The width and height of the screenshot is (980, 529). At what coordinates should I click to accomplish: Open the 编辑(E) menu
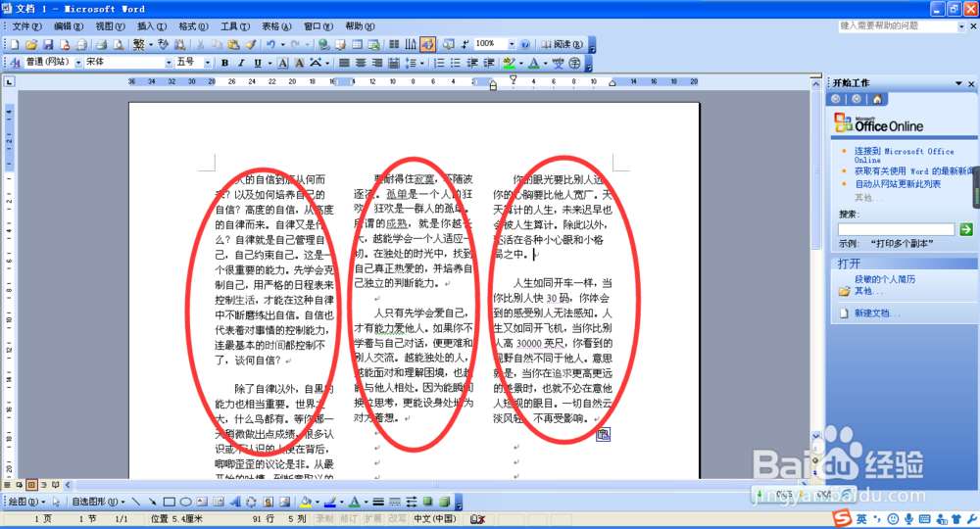(x=69, y=26)
